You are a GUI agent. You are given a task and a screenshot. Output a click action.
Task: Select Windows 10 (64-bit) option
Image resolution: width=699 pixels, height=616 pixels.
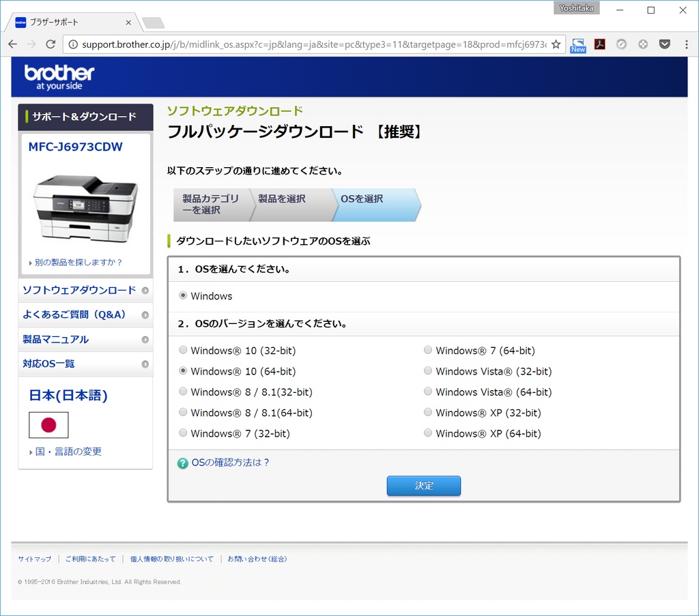click(183, 370)
